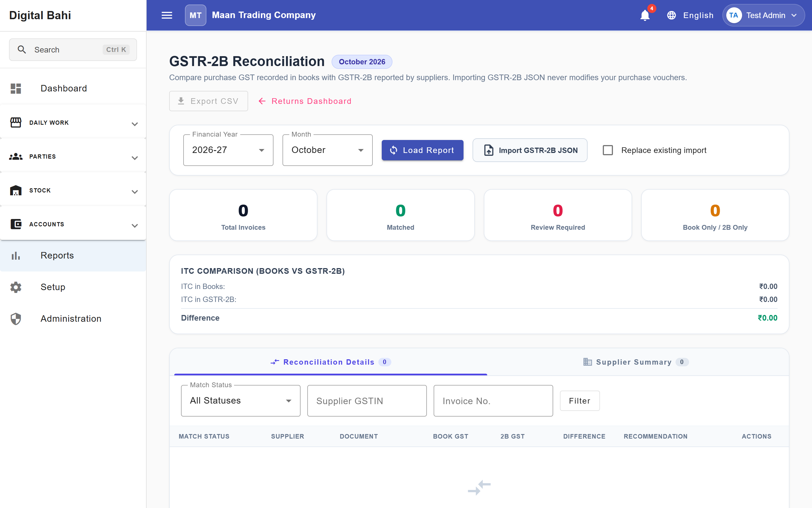Image resolution: width=812 pixels, height=508 pixels.
Task: Enable Replace existing import checkbox
Action: click(x=608, y=150)
